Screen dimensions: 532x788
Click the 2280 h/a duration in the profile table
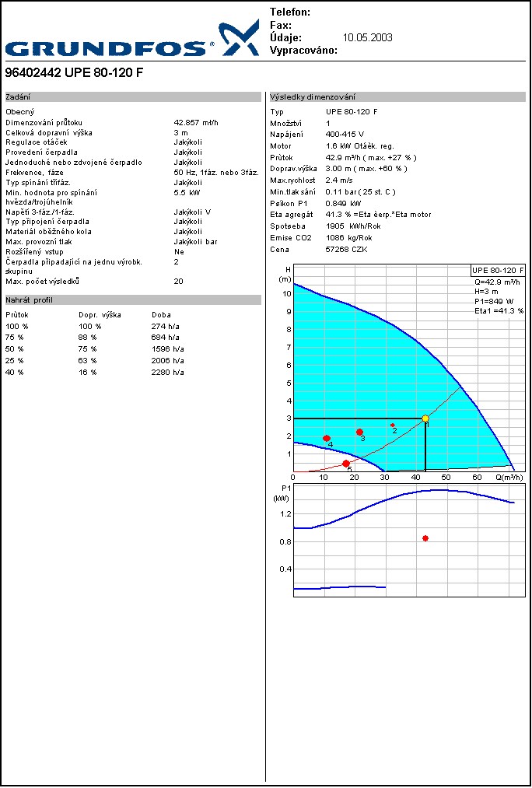167,373
